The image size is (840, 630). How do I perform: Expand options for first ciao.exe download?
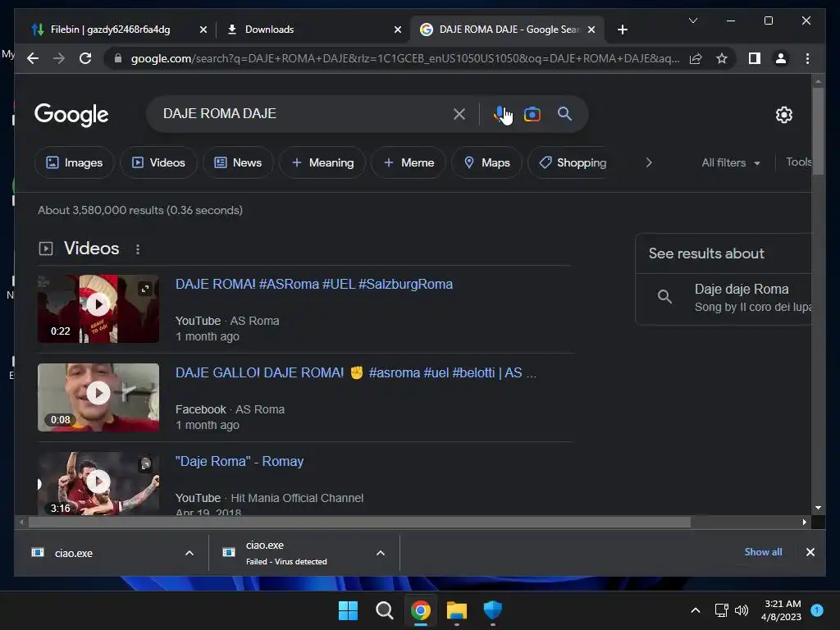tap(189, 553)
